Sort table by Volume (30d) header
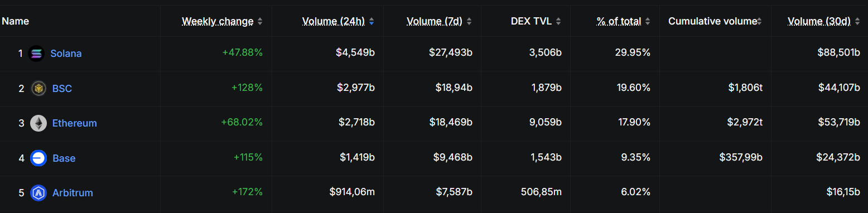 [819, 21]
